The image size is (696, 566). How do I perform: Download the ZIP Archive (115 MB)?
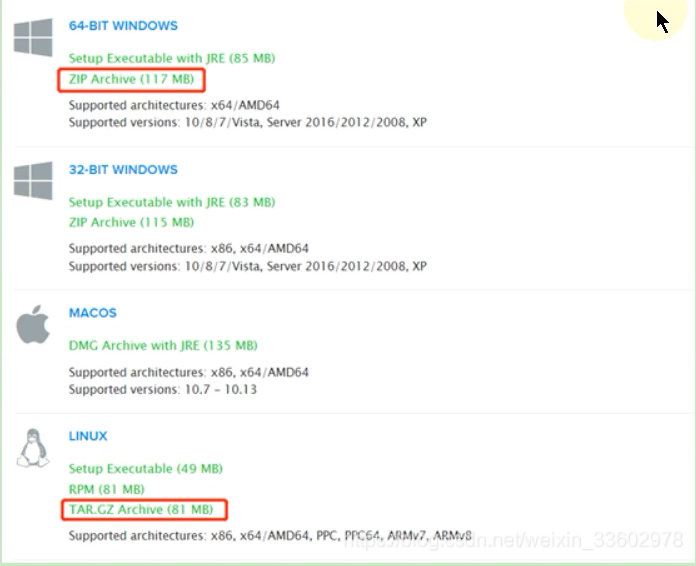click(131, 222)
